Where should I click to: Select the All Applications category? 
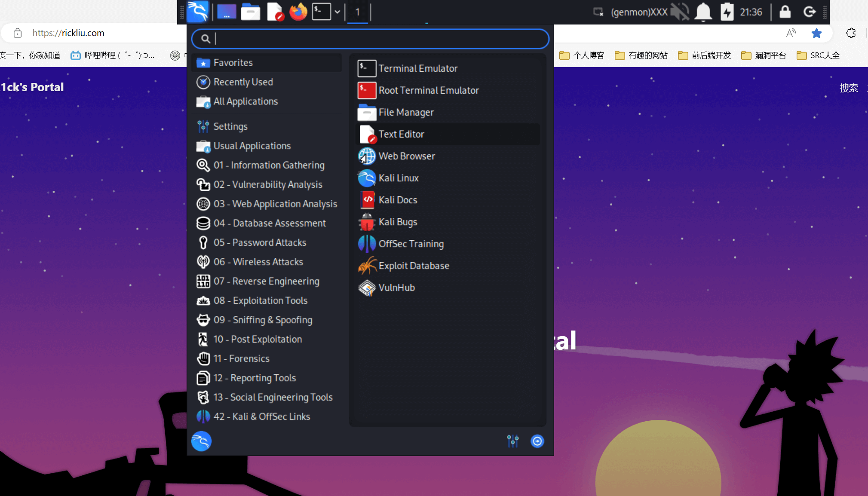coord(245,101)
